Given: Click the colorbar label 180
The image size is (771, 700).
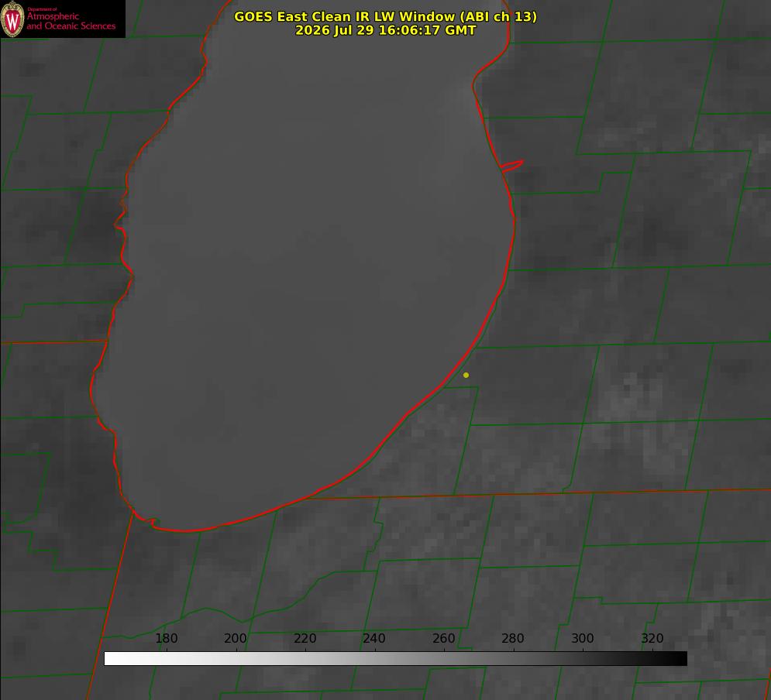Looking at the screenshot, I should (166, 638).
